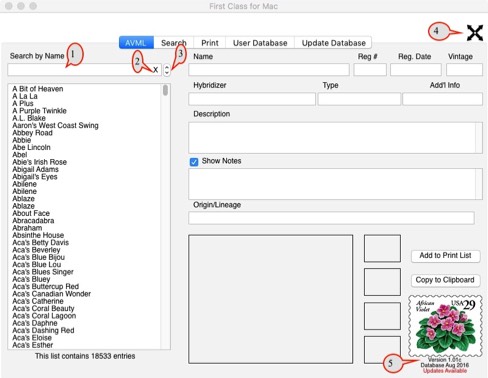The width and height of the screenshot is (488, 378).
Task: Click the Type field
Action: click(x=359, y=99)
